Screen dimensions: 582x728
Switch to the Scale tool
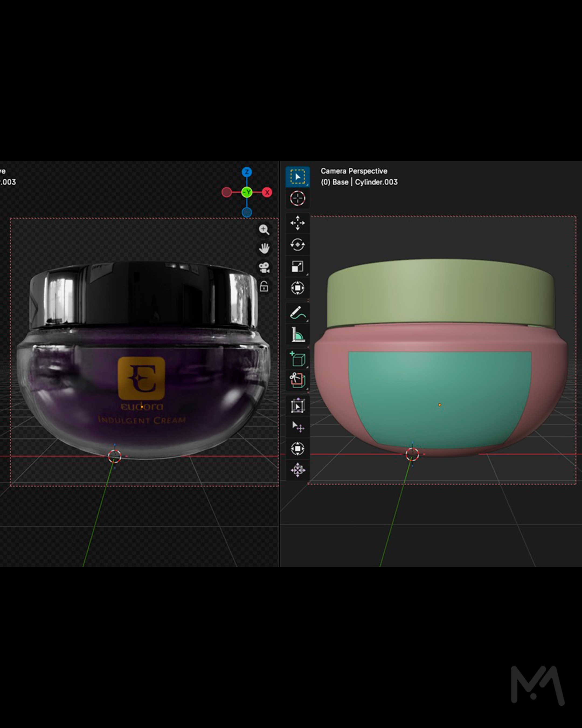(297, 266)
